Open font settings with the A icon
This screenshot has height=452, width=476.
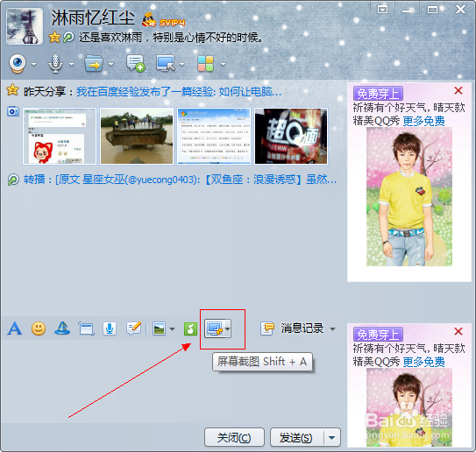click(15, 328)
